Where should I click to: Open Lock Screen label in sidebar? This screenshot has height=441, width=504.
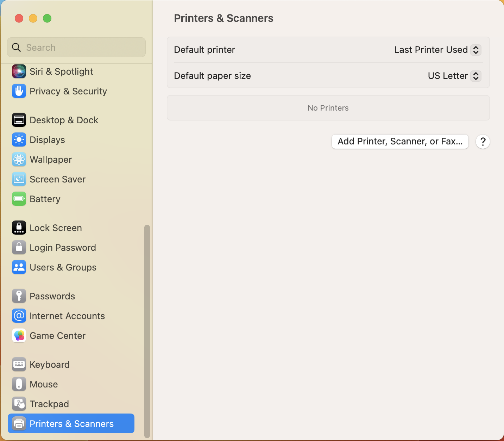tap(56, 228)
